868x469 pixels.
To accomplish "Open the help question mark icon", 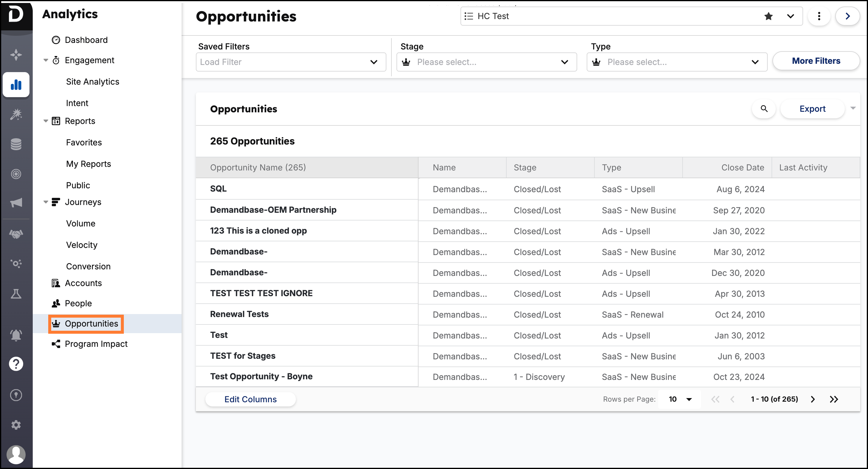I will (x=16, y=364).
